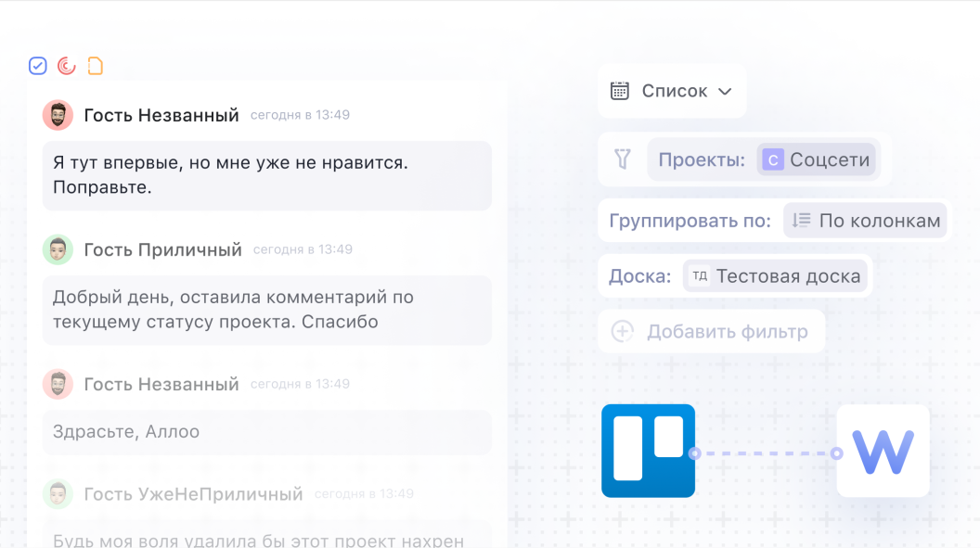Select the filter funnel icon
This screenshot has height=548, width=980.
[x=624, y=159]
